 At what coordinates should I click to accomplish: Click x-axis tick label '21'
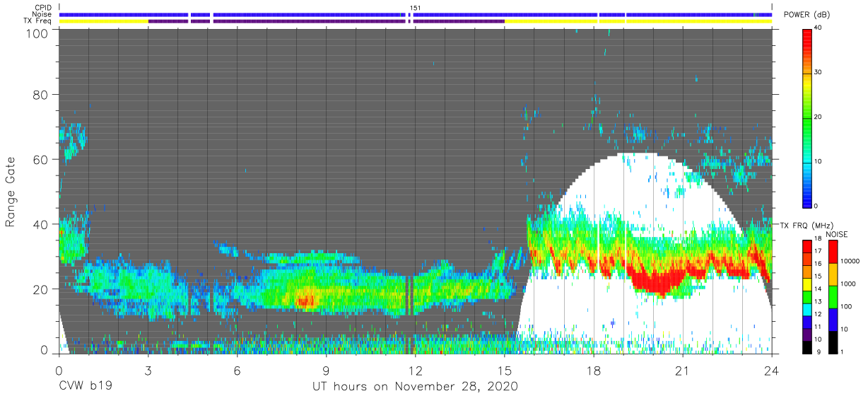pyautogui.click(x=683, y=371)
